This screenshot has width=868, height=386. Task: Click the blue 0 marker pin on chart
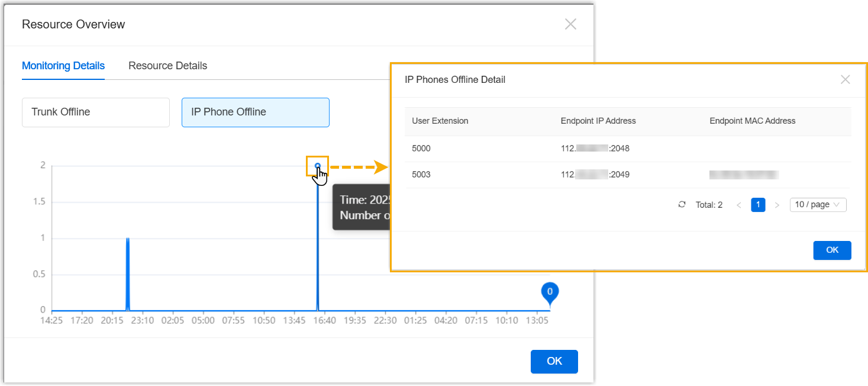(x=550, y=292)
